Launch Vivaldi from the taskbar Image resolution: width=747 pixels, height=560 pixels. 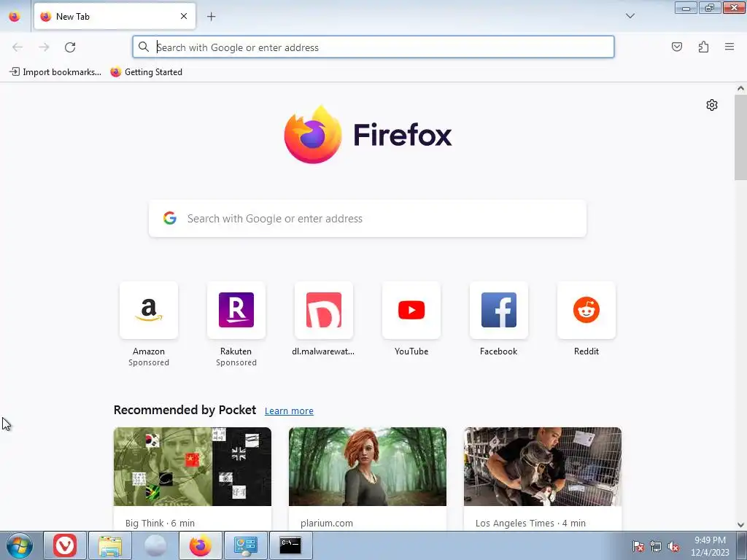[65, 545]
